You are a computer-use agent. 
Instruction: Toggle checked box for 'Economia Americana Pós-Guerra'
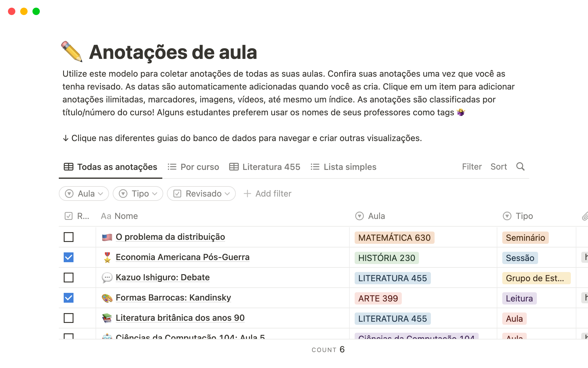coord(69,257)
